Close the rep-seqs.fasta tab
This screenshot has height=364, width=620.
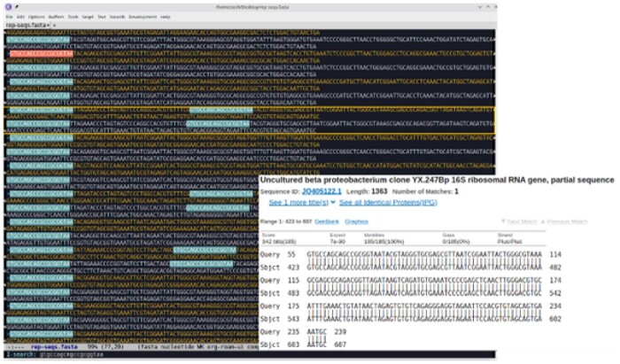[50, 26]
